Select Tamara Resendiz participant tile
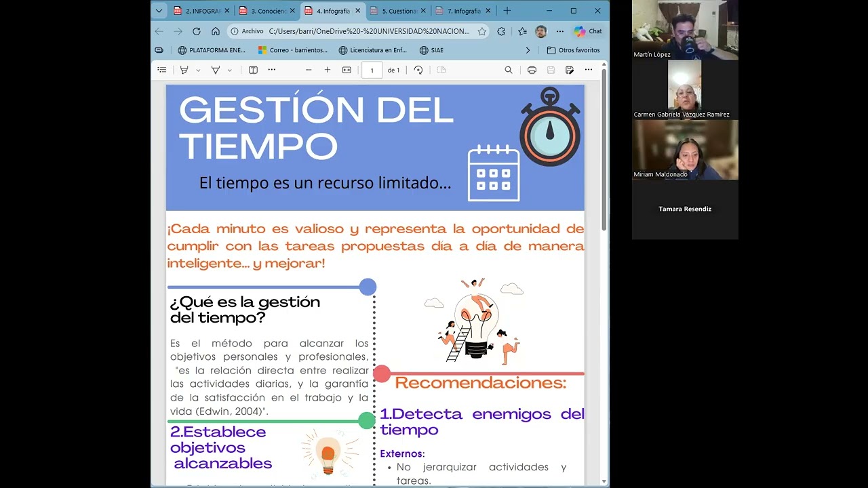 (x=685, y=209)
